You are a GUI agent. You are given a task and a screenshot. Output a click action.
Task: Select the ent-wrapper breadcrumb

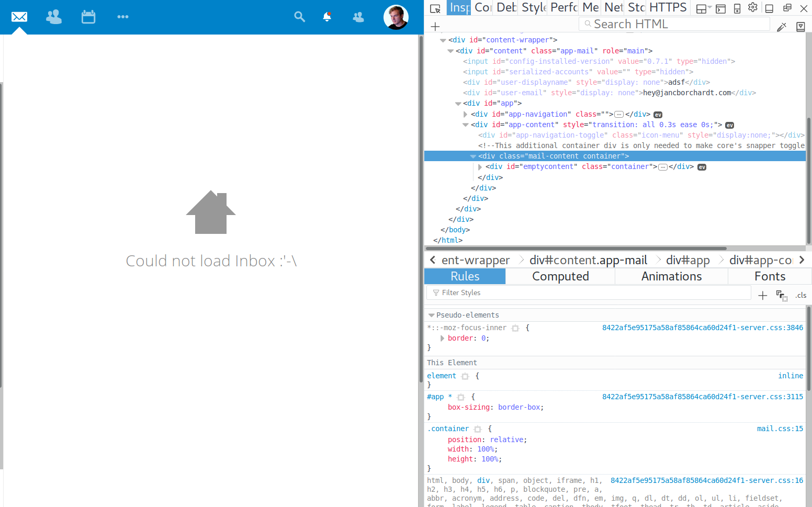pos(476,260)
